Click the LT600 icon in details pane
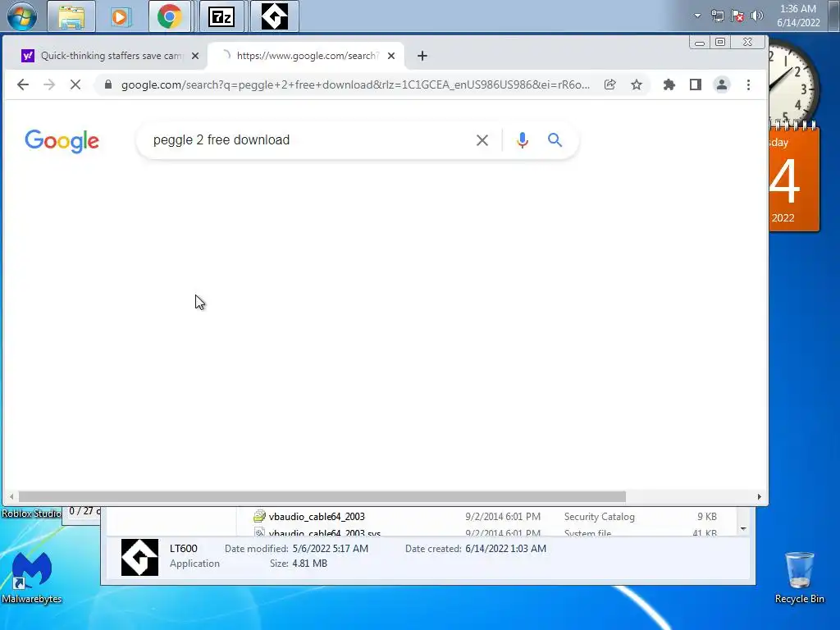Viewport: 840px width, 630px height. [x=139, y=557]
